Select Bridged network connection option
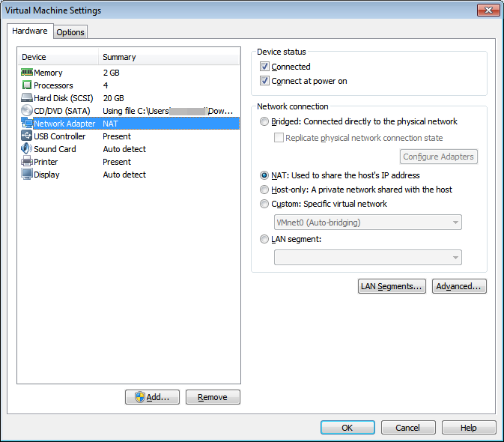This screenshot has width=504, height=442. (x=264, y=121)
